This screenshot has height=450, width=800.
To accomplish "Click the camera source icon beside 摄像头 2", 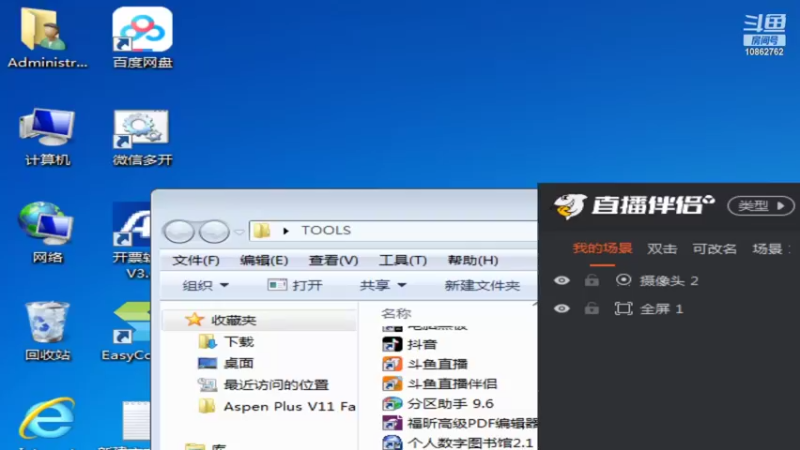I will click(623, 280).
